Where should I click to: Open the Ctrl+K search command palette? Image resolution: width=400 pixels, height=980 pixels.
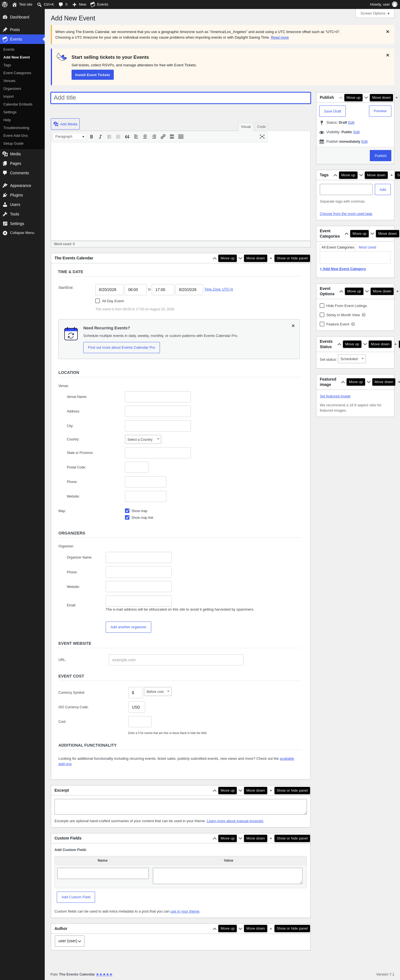(46, 4)
